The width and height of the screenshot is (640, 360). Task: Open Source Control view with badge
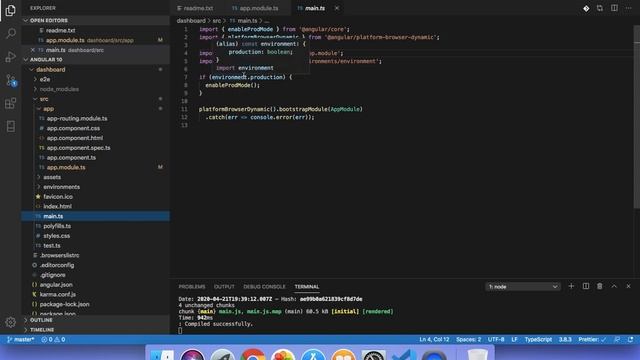coord(11,80)
